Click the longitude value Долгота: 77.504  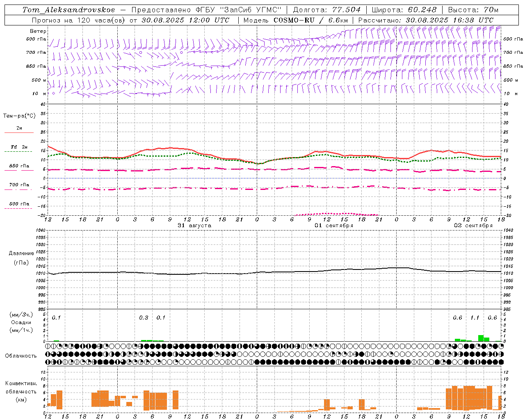[x=327, y=10]
